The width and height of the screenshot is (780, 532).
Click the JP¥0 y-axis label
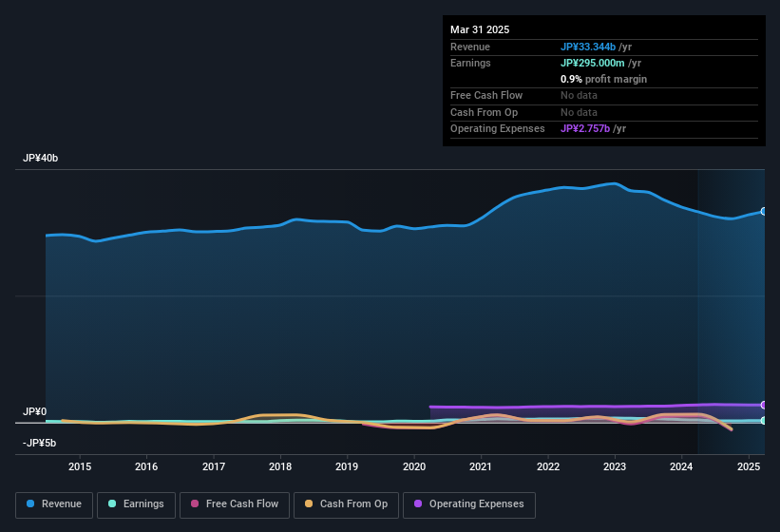(x=35, y=411)
